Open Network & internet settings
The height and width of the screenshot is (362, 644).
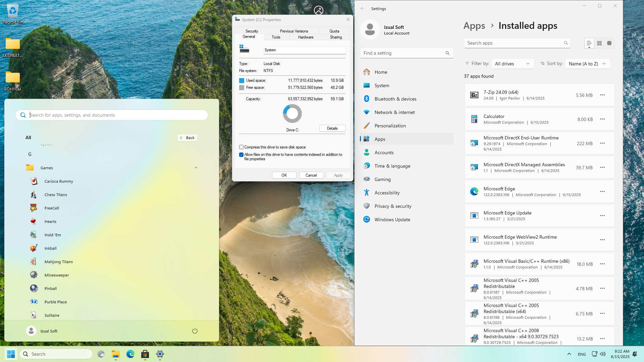407,112
